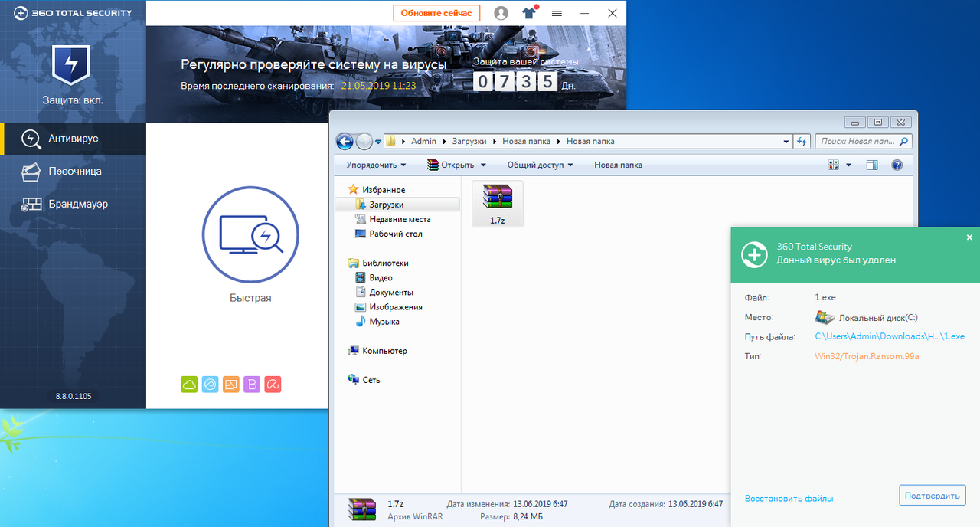Go back in the Explorer window

(x=345, y=141)
